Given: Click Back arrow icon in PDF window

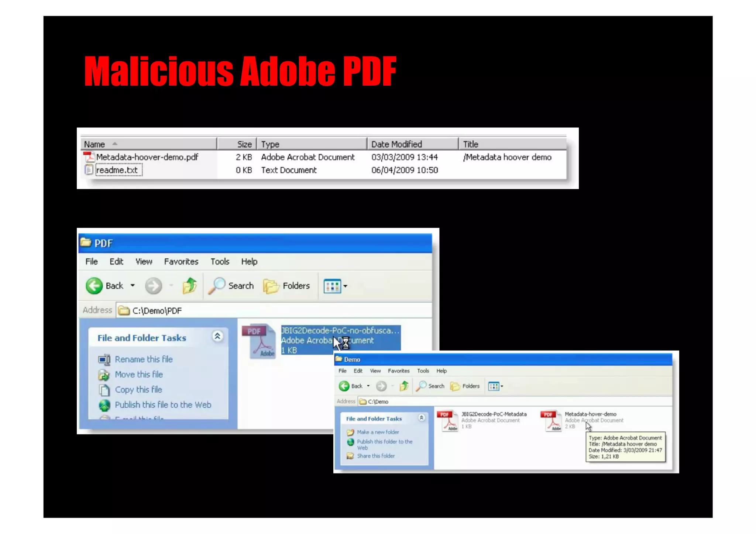Looking at the screenshot, I should pyautogui.click(x=94, y=286).
